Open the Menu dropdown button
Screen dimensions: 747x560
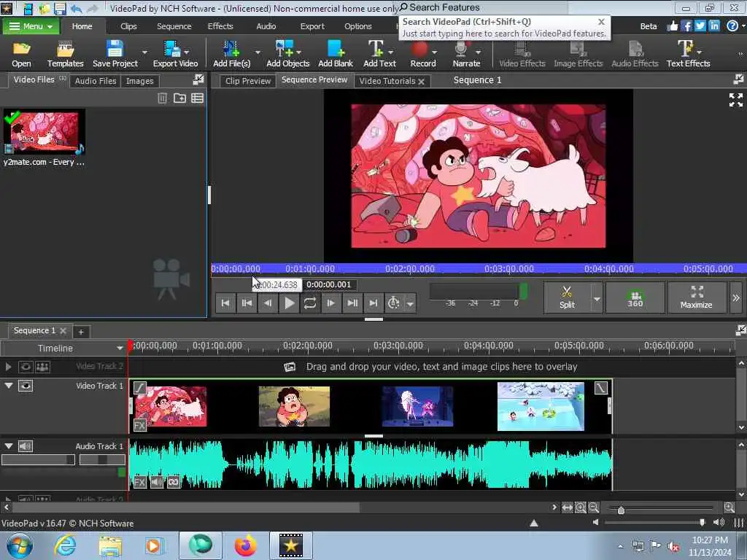tap(31, 26)
